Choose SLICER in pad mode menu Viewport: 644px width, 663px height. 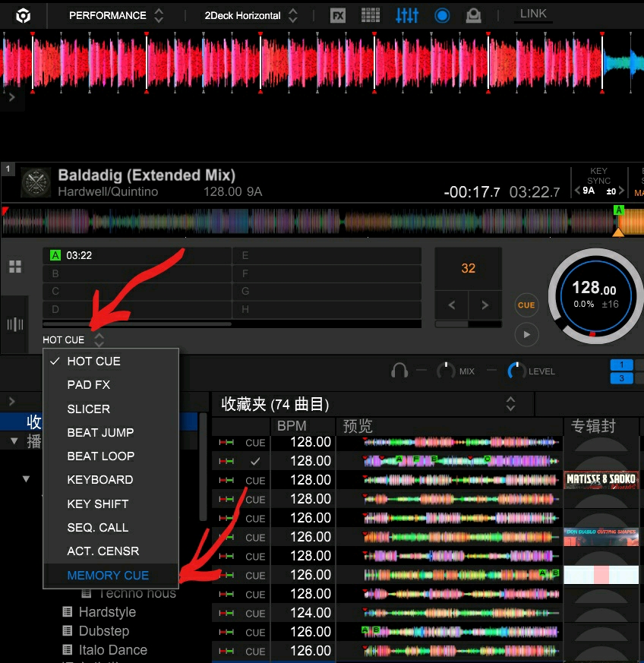click(111, 409)
